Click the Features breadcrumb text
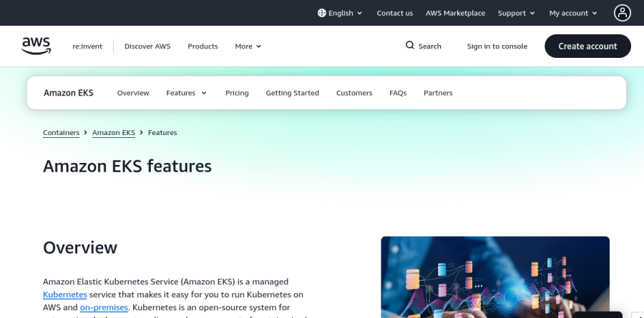This screenshot has height=318, width=644. point(162,132)
